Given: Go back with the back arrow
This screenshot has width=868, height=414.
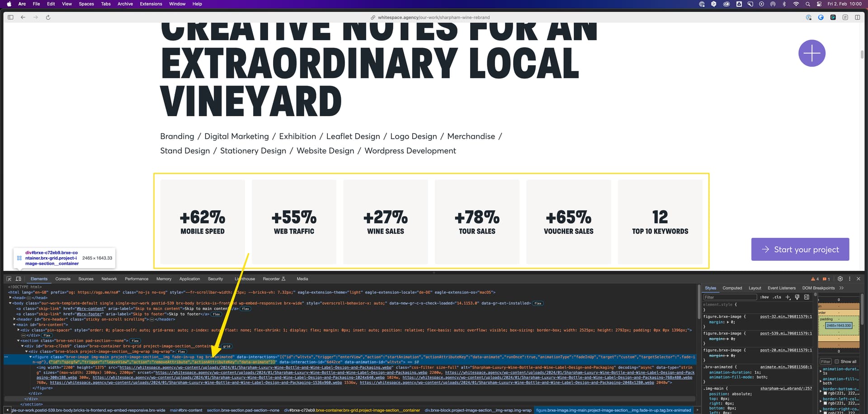Looking at the screenshot, I should click(x=23, y=17).
